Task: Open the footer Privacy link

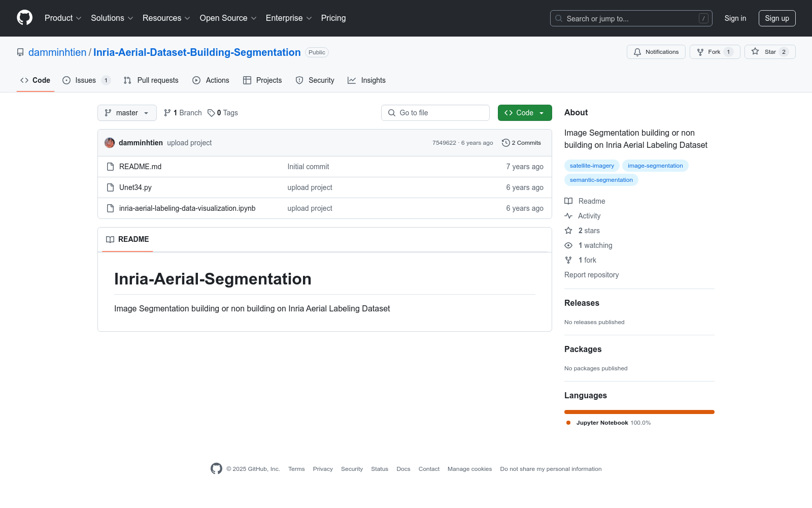Action: pos(323,469)
